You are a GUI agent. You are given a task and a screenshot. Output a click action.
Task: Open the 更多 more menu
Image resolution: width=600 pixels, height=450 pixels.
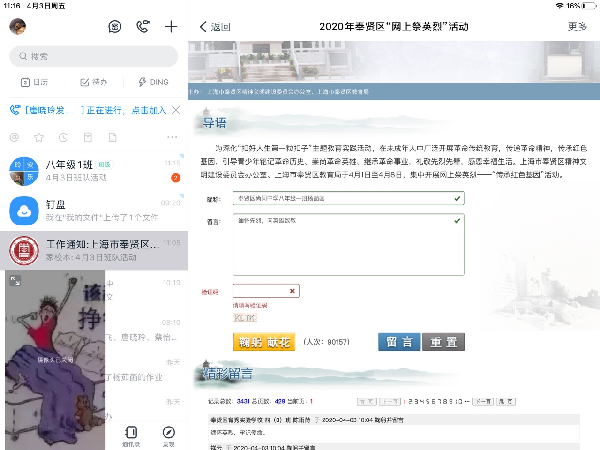(577, 26)
